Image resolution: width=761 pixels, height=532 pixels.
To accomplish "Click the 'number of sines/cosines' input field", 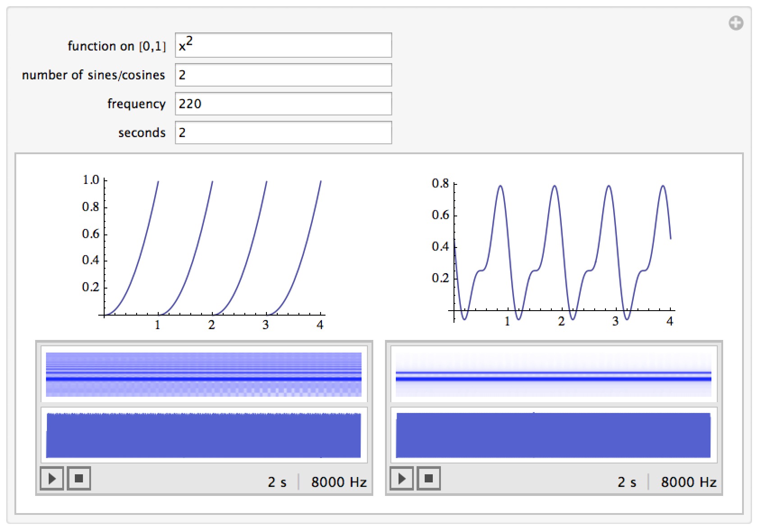I will (284, 75).
